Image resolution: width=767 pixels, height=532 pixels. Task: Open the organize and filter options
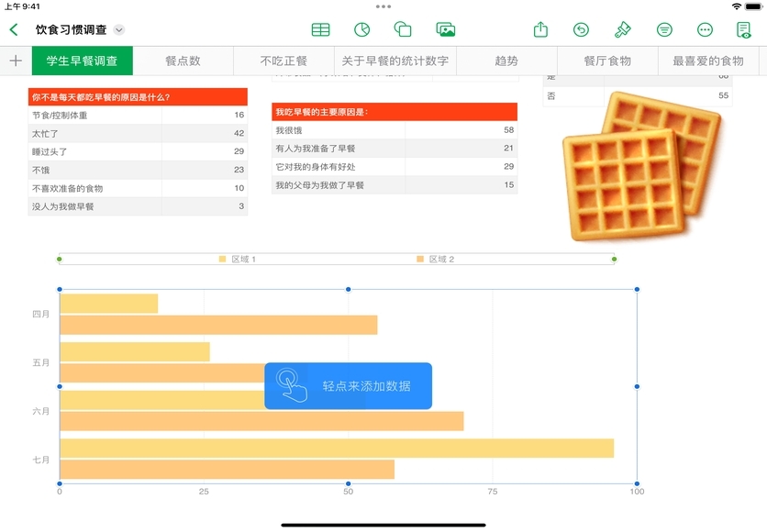coord(664,30)
